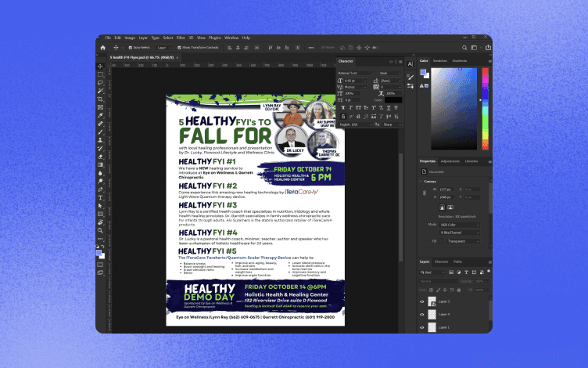The height and width of the screenshot is (368, 588).
Task: Open more align options ellipsis
Action: [x=311, y=48]
